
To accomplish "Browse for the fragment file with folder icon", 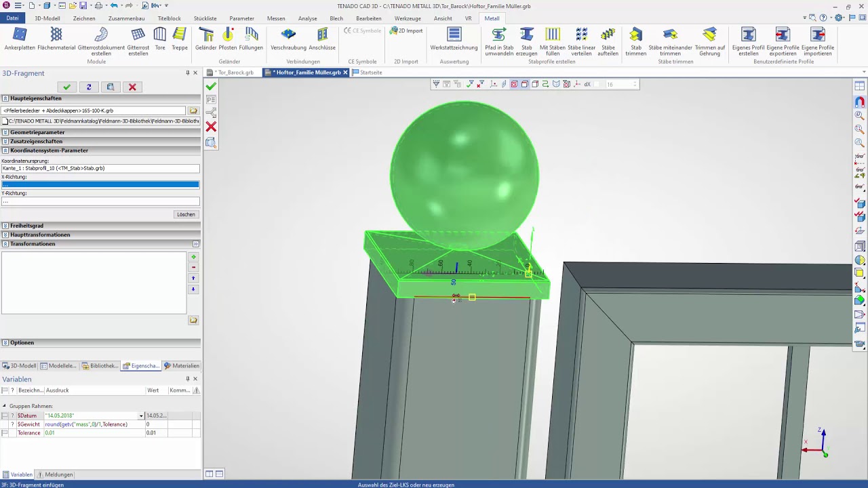I will click(193, 110).
